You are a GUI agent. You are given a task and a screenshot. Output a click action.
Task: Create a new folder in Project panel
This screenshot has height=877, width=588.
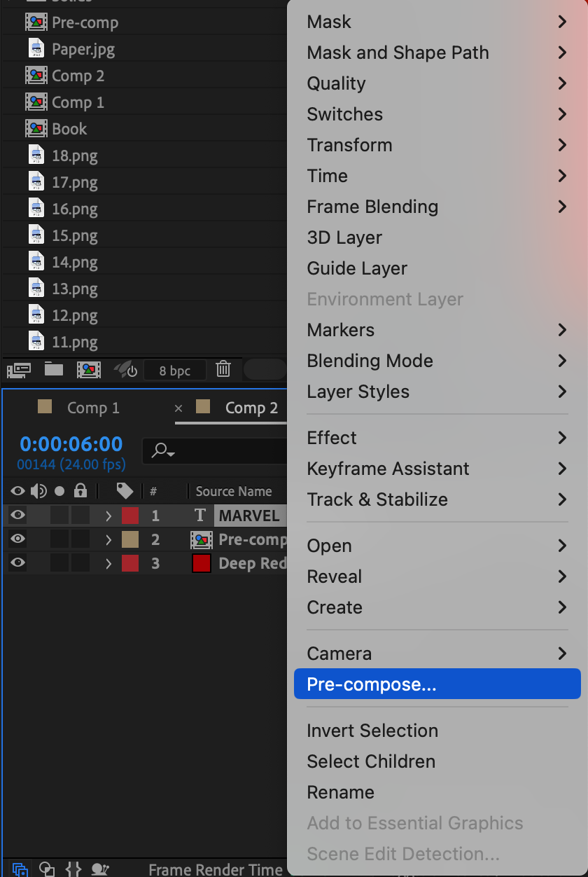54,370
